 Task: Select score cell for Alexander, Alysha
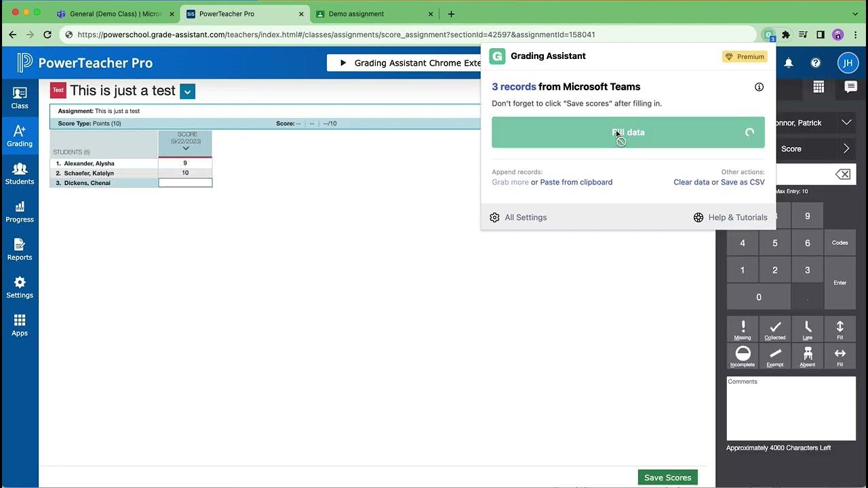click(185, 163)
